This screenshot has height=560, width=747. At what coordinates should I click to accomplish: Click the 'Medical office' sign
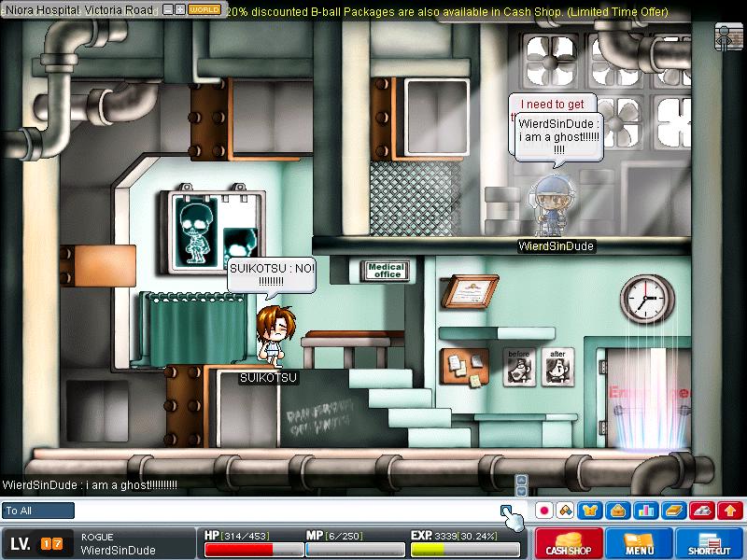pos(386,271)
